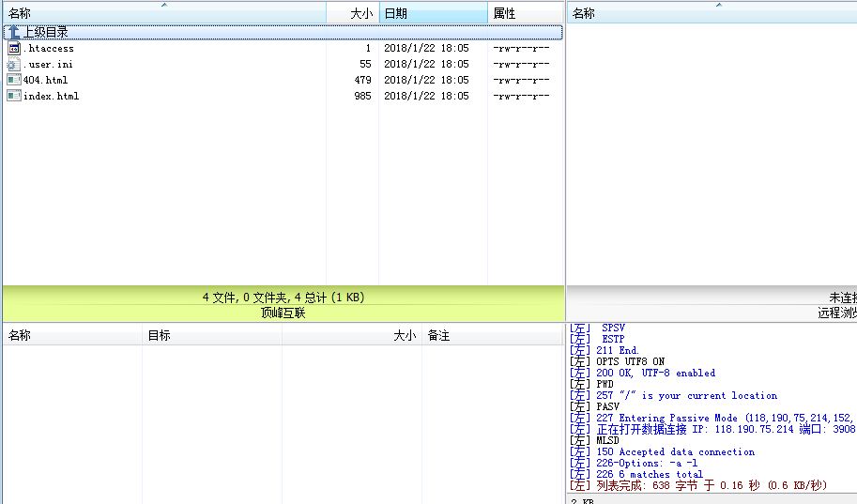Sort left panel by 大小 column
The image size is (857, 504).
pos(360,13)
